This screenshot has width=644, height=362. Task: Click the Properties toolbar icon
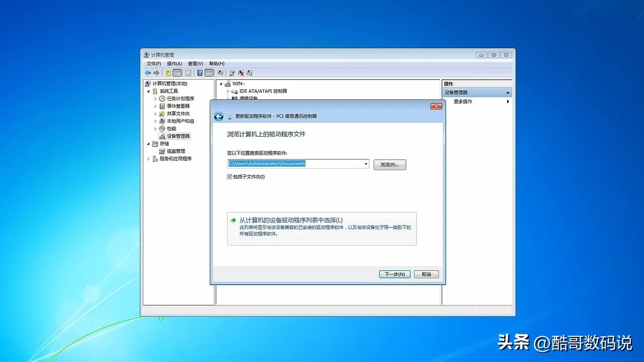click(x=188, y=73)
